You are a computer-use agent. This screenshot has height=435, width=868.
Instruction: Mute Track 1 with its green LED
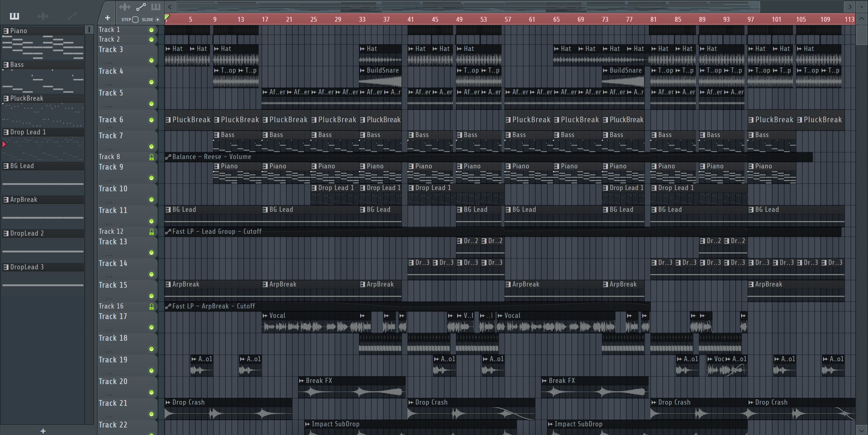pyautogui.click(x=151, y=30)
